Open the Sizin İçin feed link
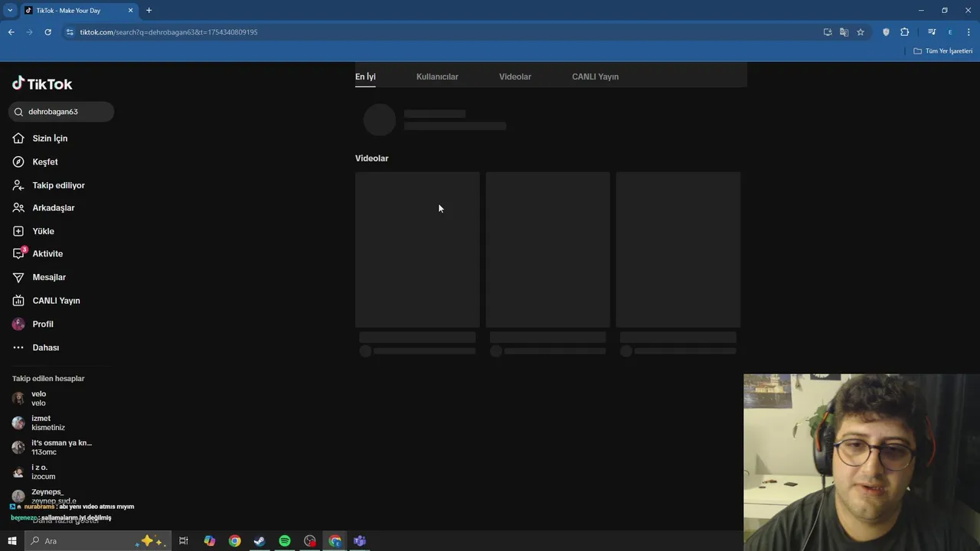980x551 pixels. pyautogui.click(x=50, y=139)
